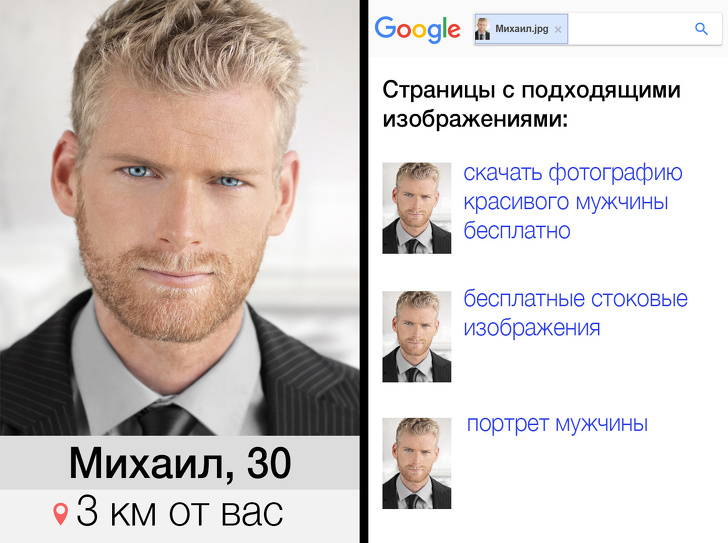The width and height of the screenshot is (728, 543).
Task: Click the magnifier search icon
Action: coord(701,29)
